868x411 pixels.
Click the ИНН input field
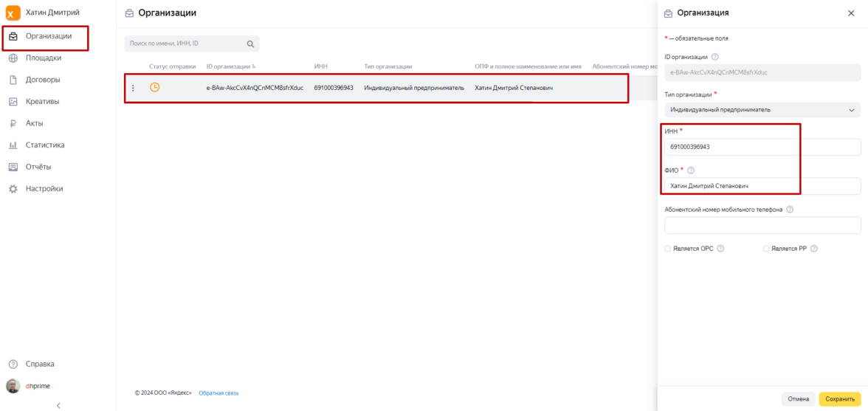762,147
